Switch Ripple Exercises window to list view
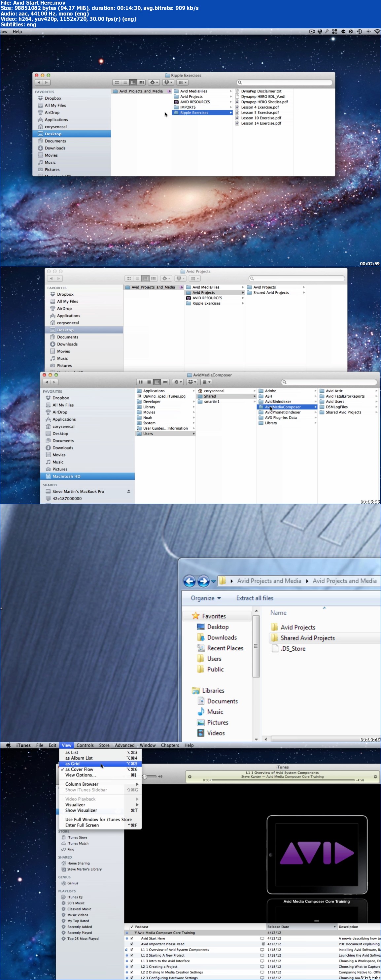 coord(125,82)
